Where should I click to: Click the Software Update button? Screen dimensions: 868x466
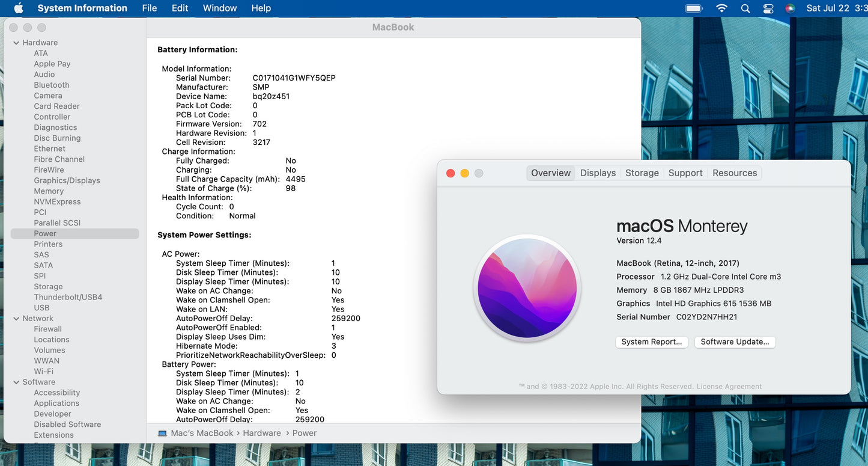click(x=735, y=342)
